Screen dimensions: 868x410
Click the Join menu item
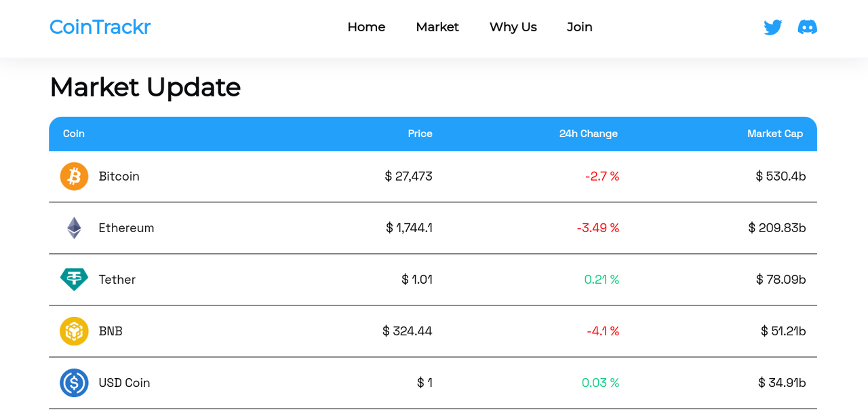click(580, 27)
